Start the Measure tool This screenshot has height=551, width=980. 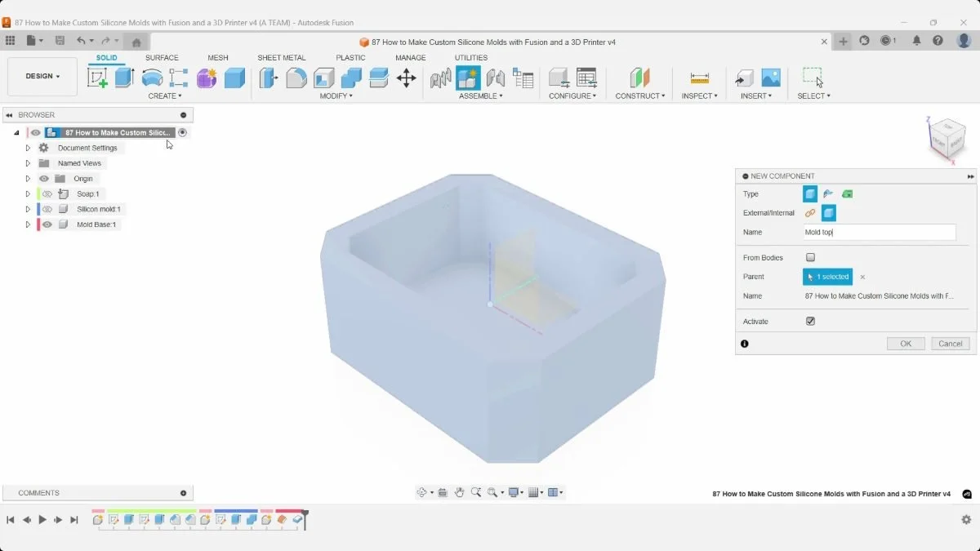pyautogui.click(x=700, y=78)
